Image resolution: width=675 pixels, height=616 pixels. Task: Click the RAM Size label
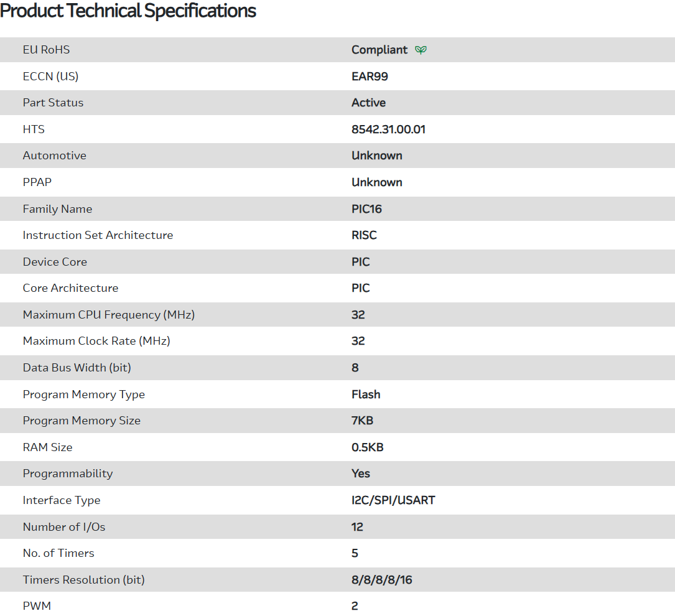coord(47,447)
